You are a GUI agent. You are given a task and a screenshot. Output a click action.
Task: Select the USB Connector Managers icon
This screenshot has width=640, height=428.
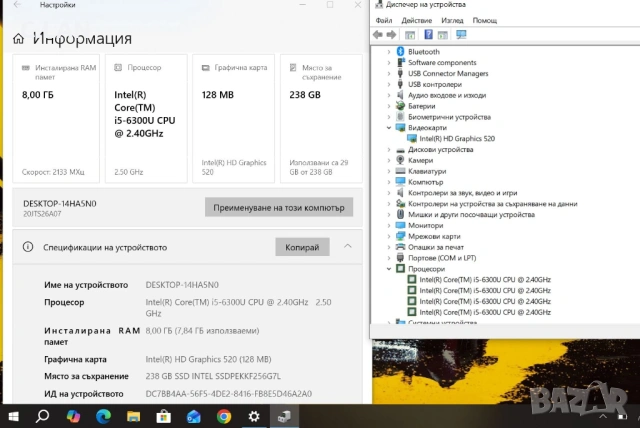pyautogui.click(x=400, y=73)
